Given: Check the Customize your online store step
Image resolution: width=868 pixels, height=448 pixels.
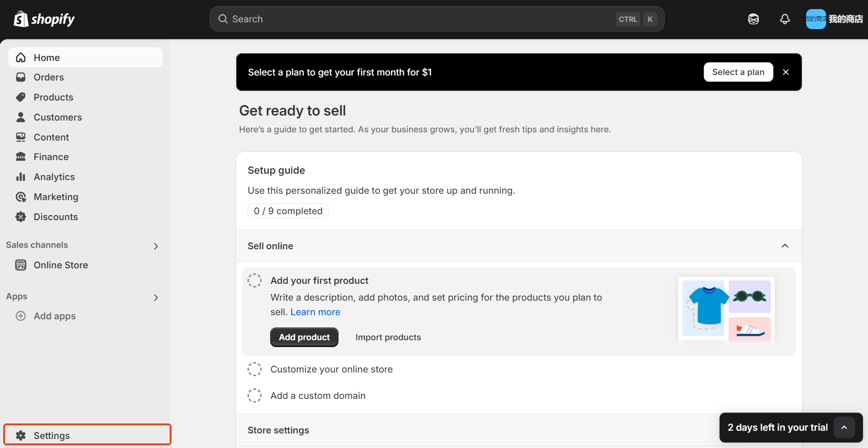Looking at the screenshot, I should 255,369.
